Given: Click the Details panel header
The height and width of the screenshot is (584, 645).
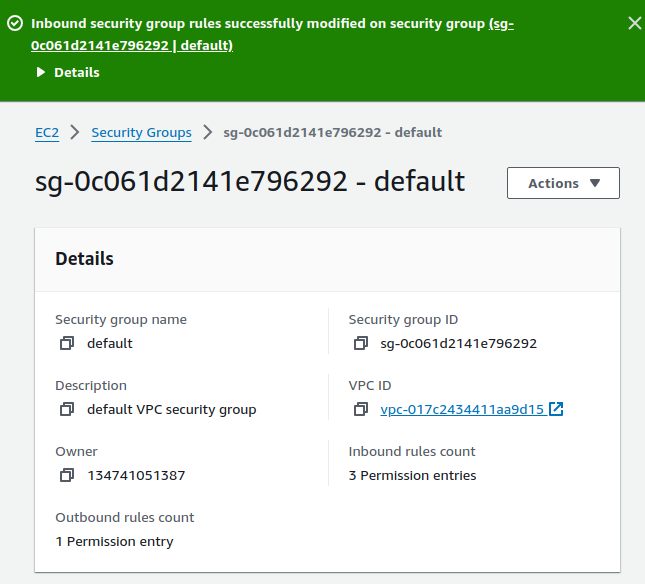Looking at the screenshot, I should 85,259.
